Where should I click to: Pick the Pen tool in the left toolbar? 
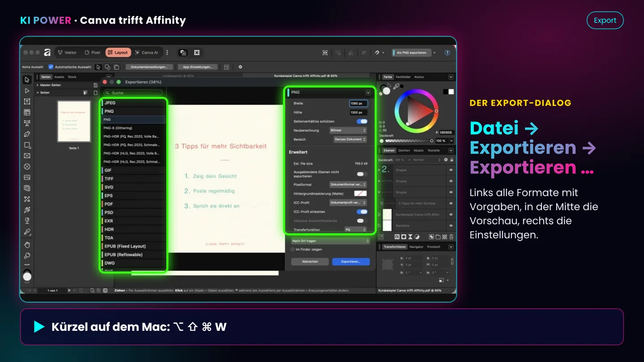coord(27,134)
